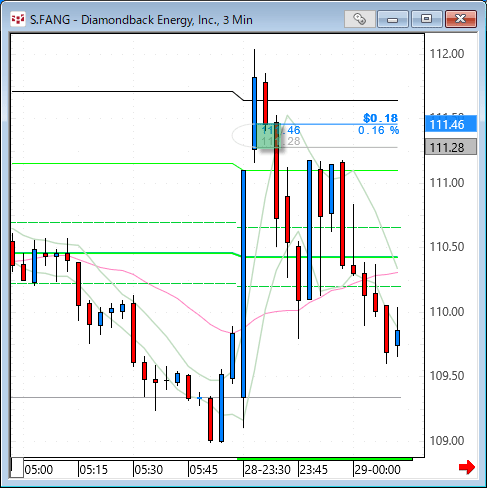The height and width of the screenshot is (488, 487).
Task: Minimize the S.FANG chart window
Action: pyautogui.click(x=393, y=19)
